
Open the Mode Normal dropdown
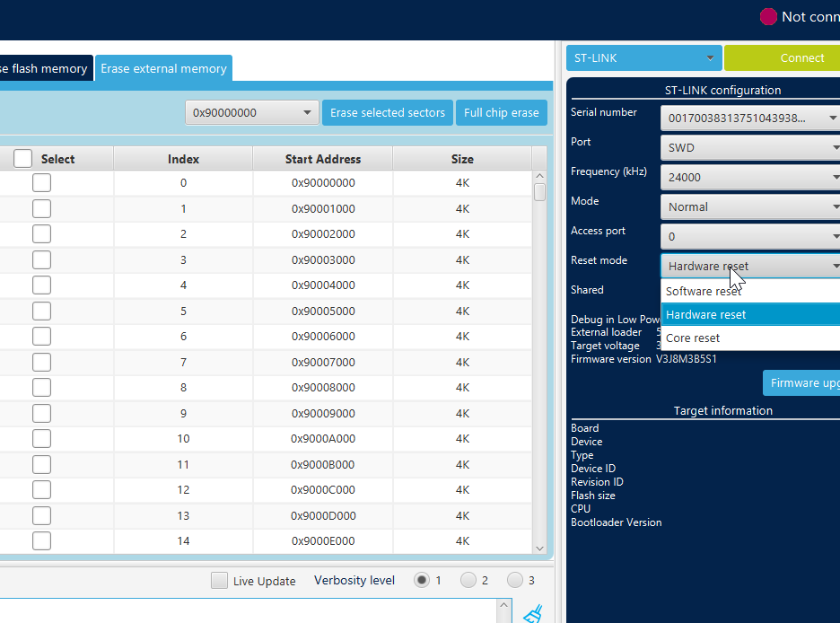pos(750,206)
